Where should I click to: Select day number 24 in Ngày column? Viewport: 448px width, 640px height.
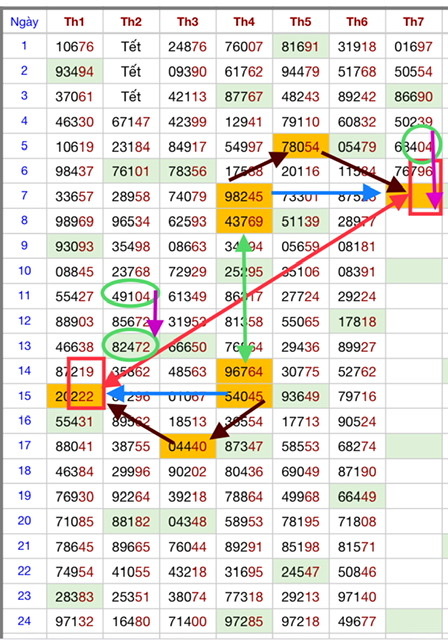pos(24,621)
